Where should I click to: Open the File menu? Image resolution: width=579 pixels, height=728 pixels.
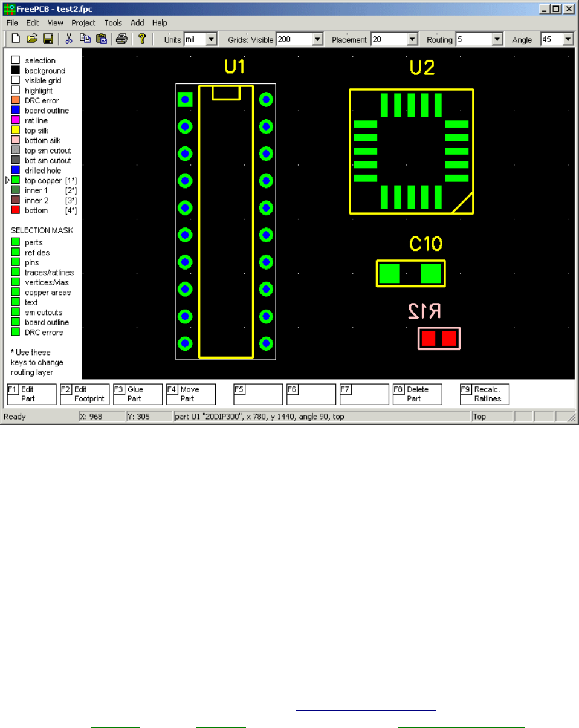point(12,23)
